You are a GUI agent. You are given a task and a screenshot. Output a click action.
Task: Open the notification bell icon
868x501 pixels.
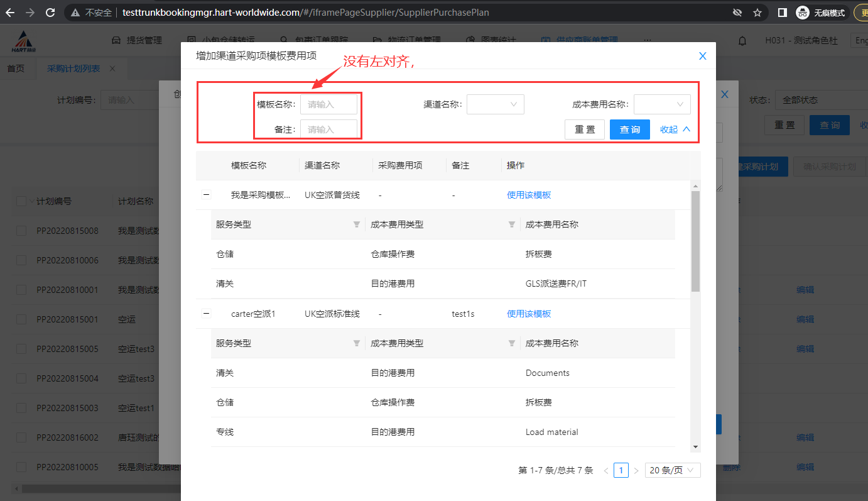(742, 41)
